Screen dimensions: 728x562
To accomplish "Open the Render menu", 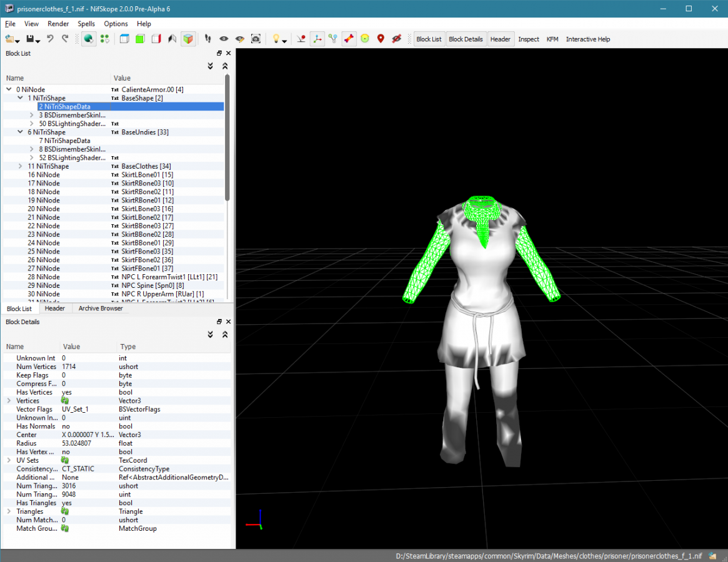I will tap(58, 24).
